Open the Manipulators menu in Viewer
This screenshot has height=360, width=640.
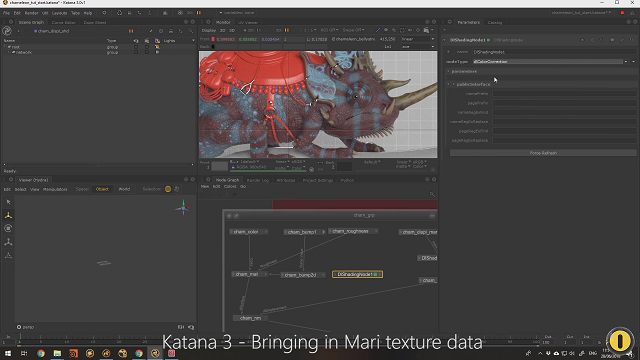55,189
